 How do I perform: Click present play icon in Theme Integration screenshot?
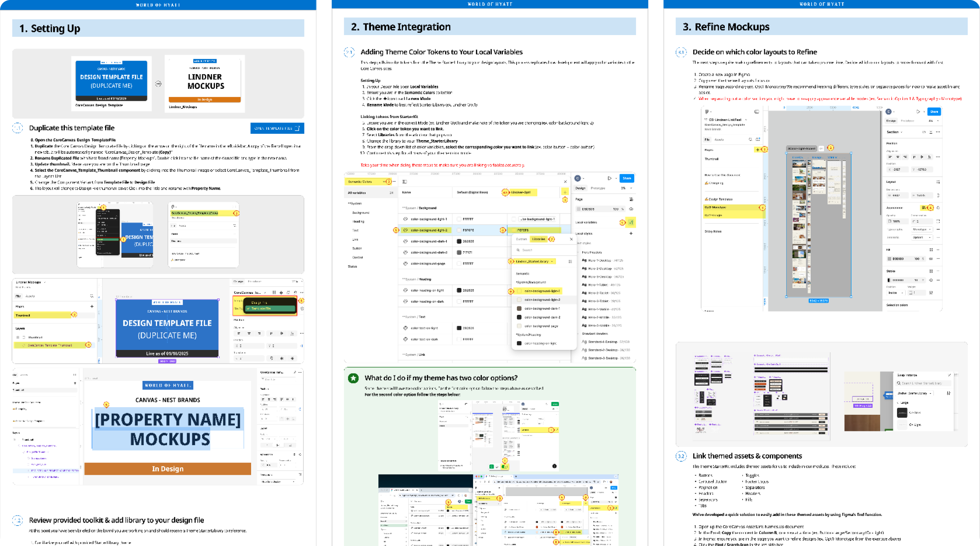tap(609, 178)
